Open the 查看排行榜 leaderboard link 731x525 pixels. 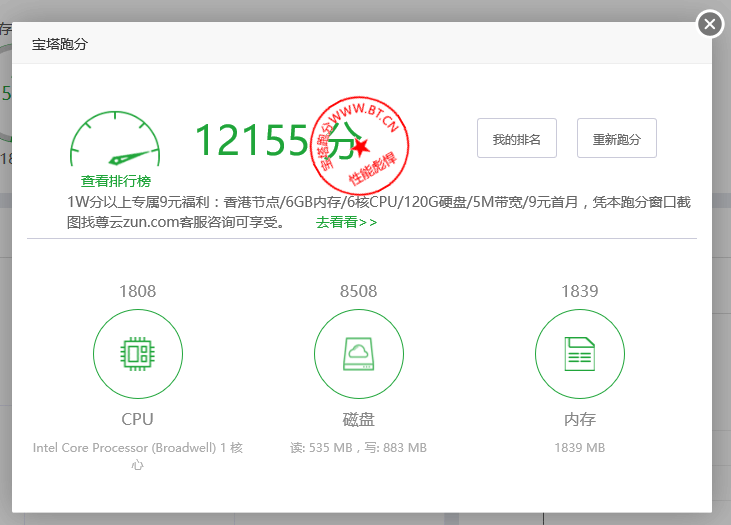coord(116,181)
